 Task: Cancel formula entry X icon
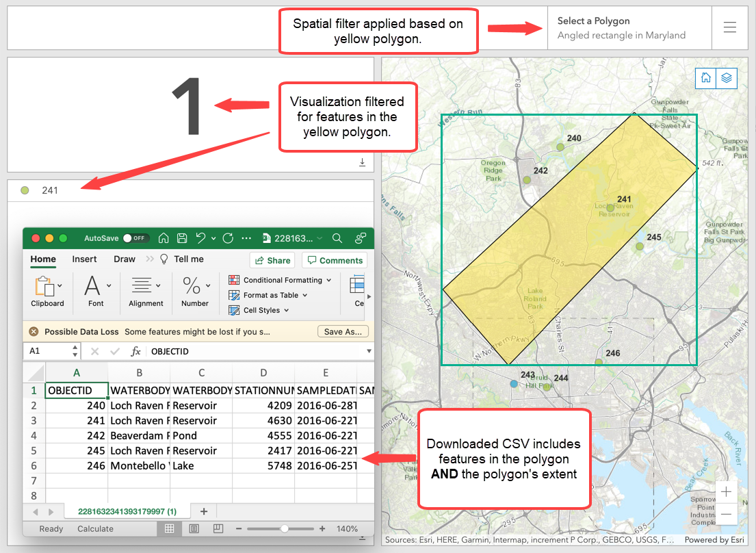[x=95, y=352]
